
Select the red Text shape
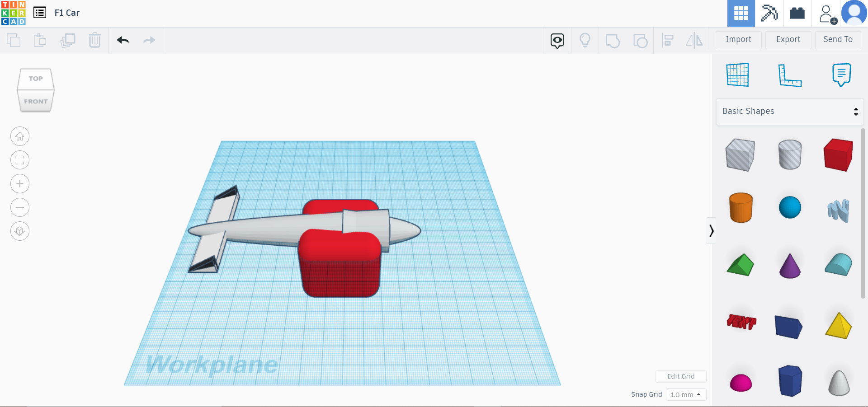[741, 322]
